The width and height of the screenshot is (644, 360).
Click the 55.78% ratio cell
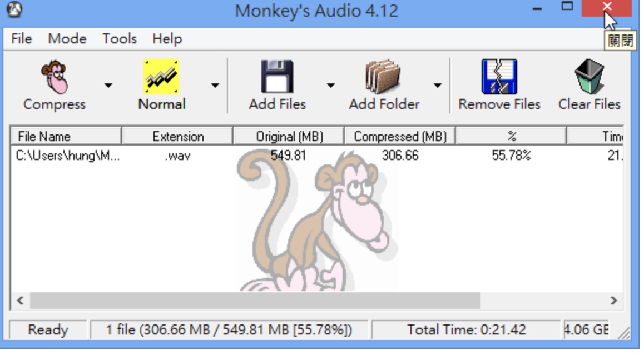511,156
